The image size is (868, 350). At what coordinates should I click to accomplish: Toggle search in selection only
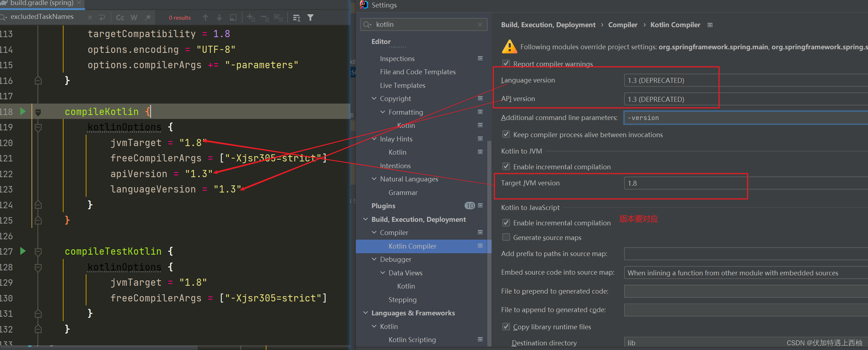[233, 17]
